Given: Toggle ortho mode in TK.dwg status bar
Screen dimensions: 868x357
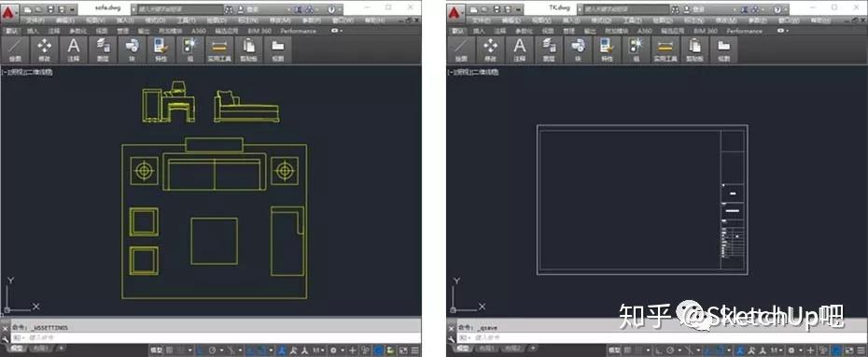Looking at the screenshot, I should pyautogui.click(x=658, y=350).
